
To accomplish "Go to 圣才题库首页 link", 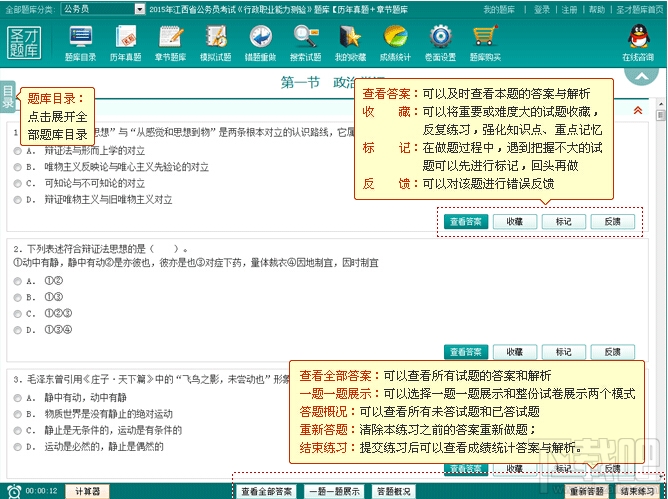I will pyautogui.click(x=639, y=9).
